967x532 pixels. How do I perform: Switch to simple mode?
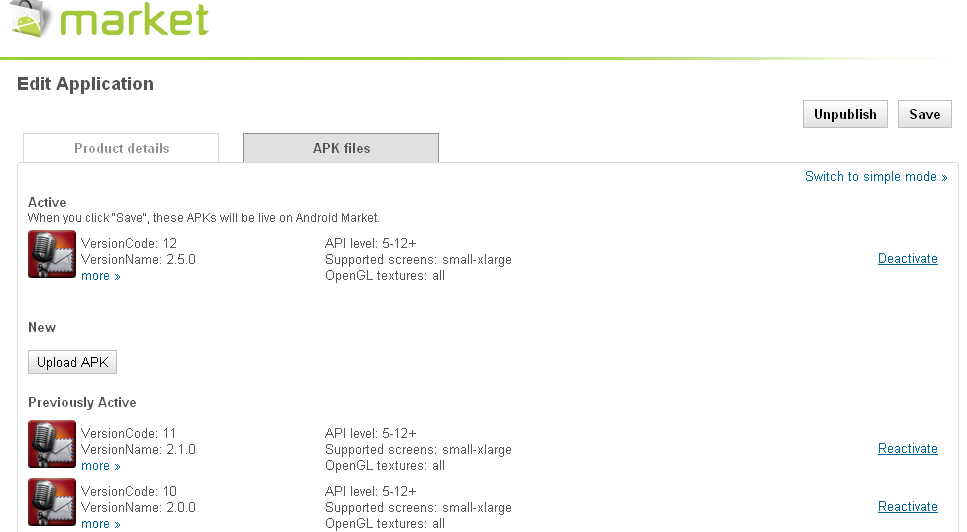[875, 177]
